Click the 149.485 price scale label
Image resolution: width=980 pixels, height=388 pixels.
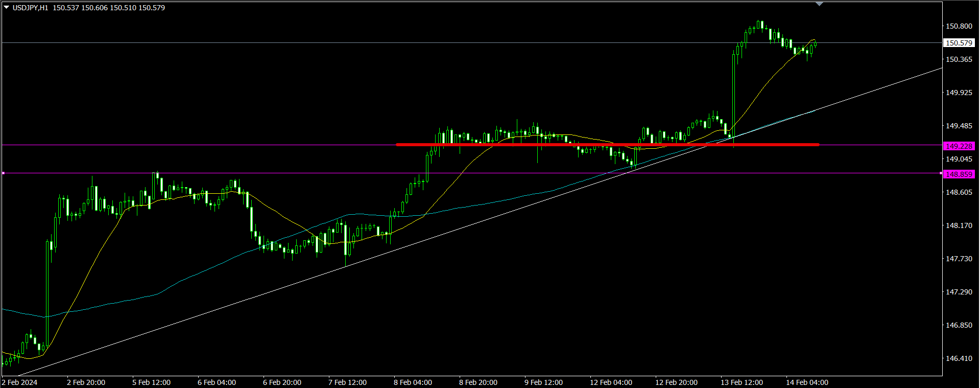[x=959, y=126]
